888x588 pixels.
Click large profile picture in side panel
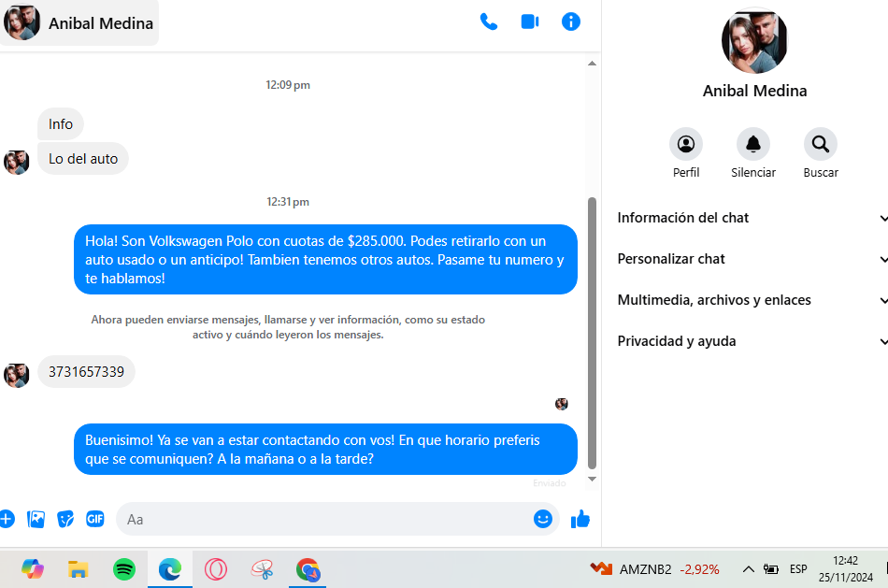point(755,41)
